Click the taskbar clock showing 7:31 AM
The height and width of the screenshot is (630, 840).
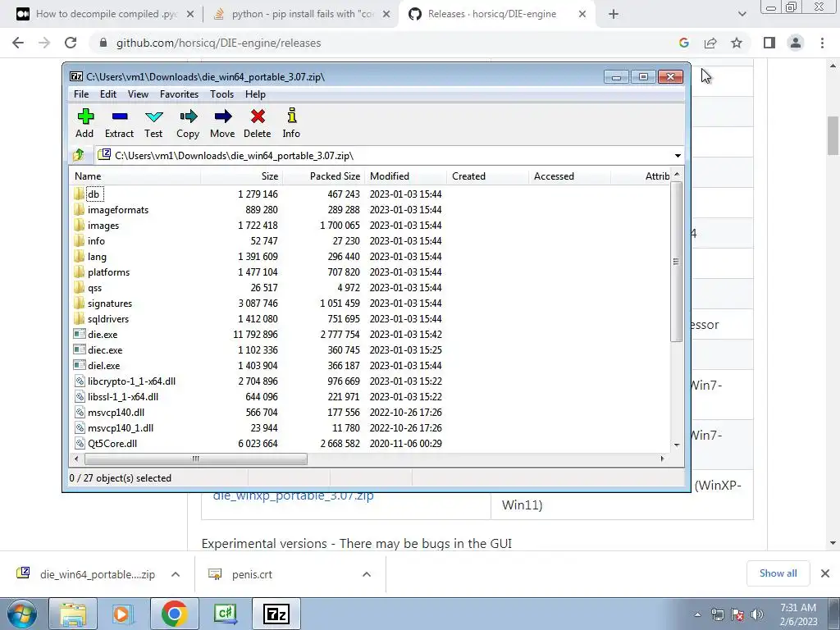tap(798, 614)
